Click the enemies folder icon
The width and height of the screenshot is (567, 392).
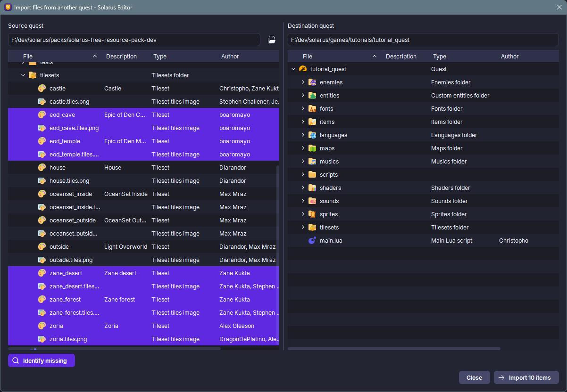point(312,82)
